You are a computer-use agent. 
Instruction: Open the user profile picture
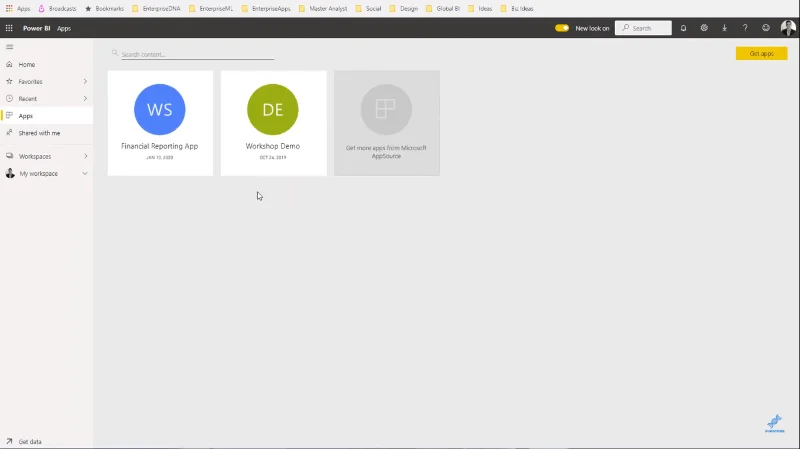pos(788,28)
